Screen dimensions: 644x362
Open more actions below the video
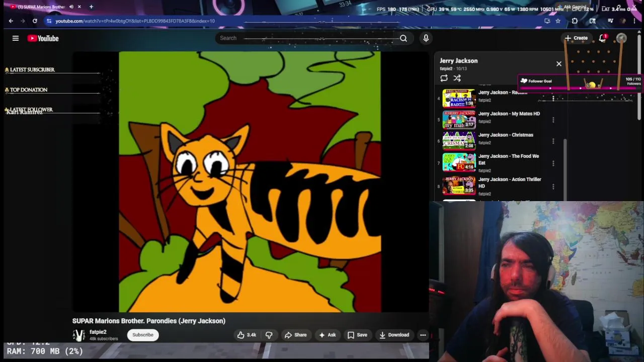click(423, 335)
